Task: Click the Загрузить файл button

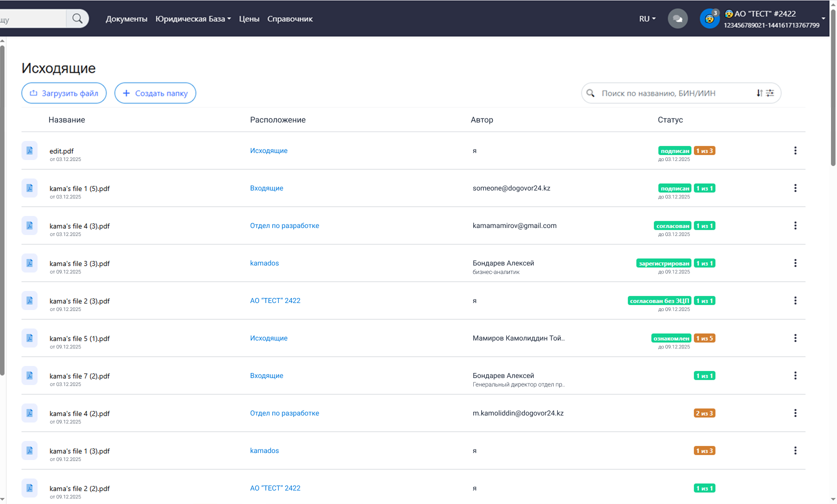Action: tap(64, 93)
